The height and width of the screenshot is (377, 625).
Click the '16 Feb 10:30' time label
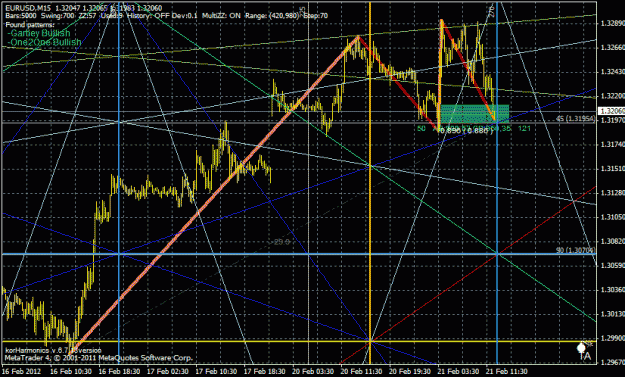coord(71,371)
